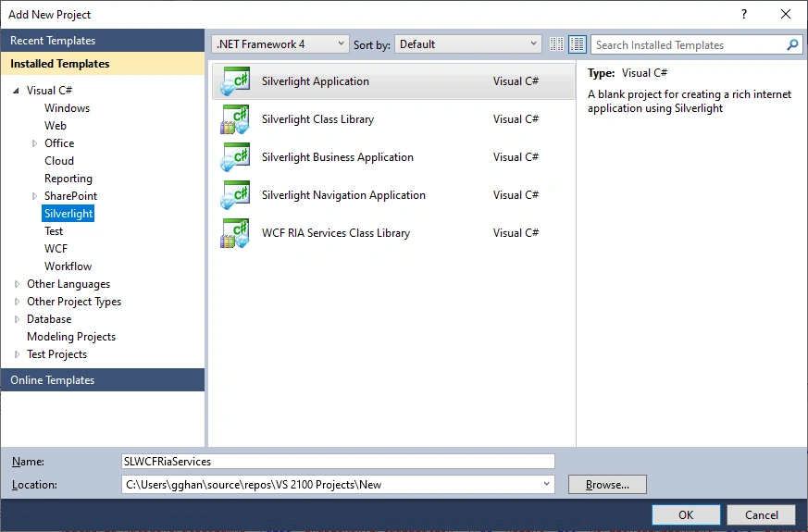Image resolution: width=808 pixels, height=532 pixels.
Task: Select the Silverlight Application template icon
Action: 235,81
